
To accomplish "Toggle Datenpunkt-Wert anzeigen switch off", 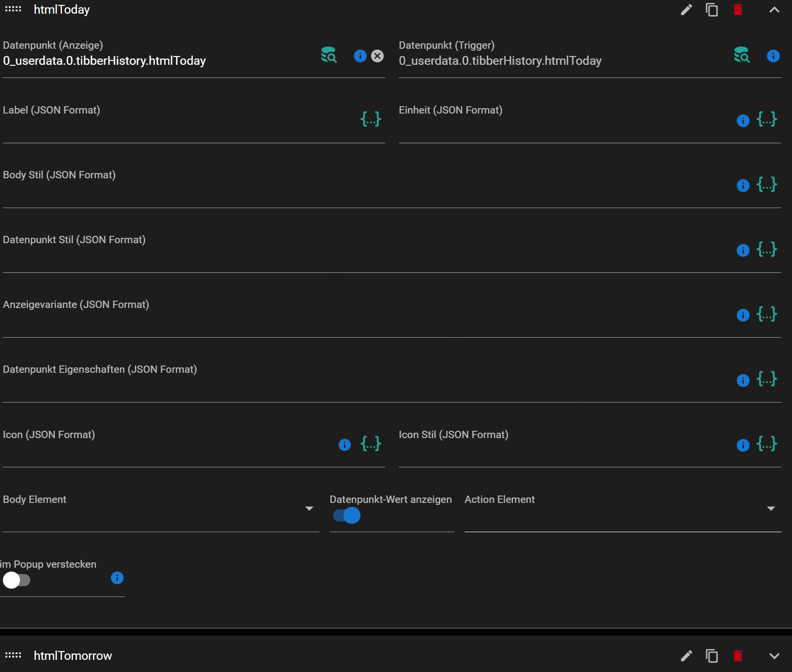I will pyautogui.click(x=347, y=515).
